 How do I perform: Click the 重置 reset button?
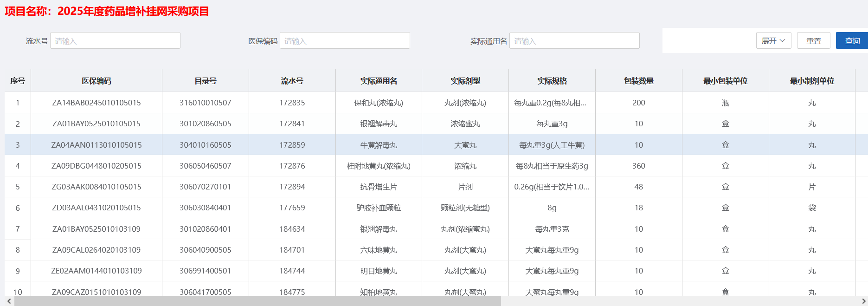813,41
